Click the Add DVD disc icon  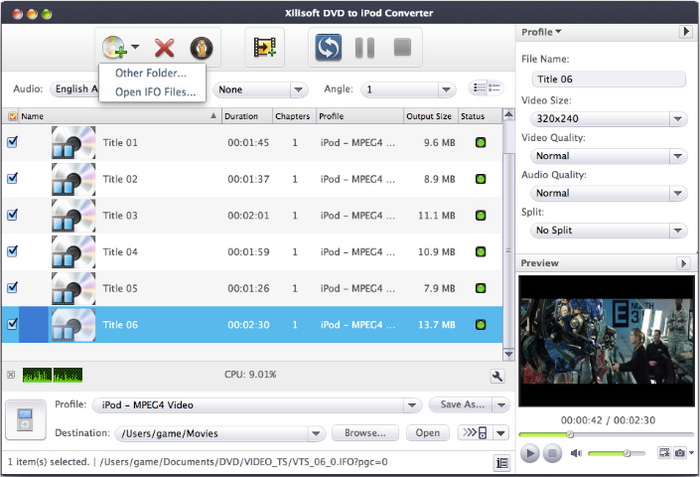click(114, 47)
